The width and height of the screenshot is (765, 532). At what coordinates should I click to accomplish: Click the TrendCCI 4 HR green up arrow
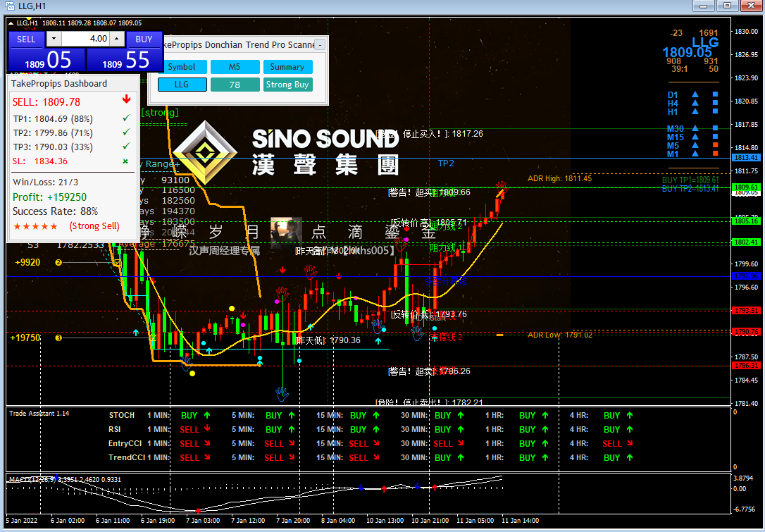(x=630, y=457)
